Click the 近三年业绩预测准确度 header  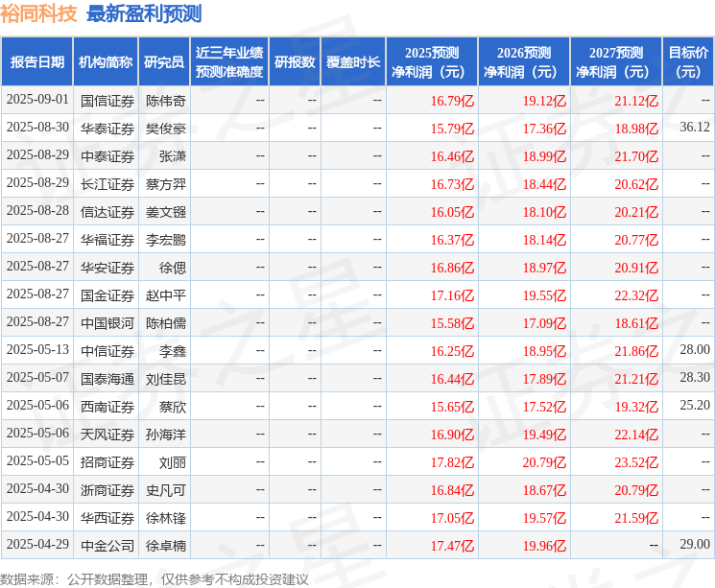pyautogui.click(x=229, y=62)
